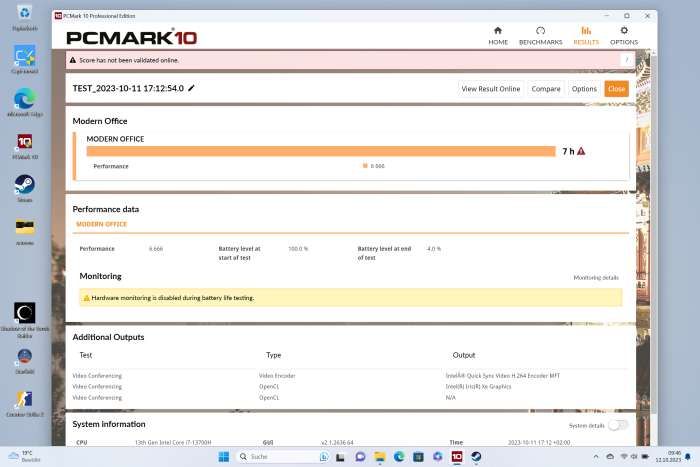Go to the Benchmarks section
Viewport: 700px width, 467px height.
[x=540, y=36]
